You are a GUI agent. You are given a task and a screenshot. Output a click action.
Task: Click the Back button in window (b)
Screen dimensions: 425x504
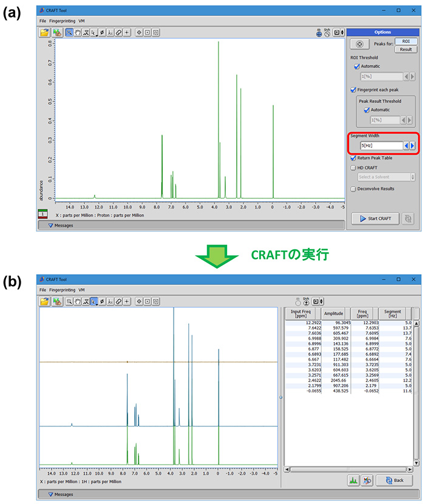tap(395, 480)
